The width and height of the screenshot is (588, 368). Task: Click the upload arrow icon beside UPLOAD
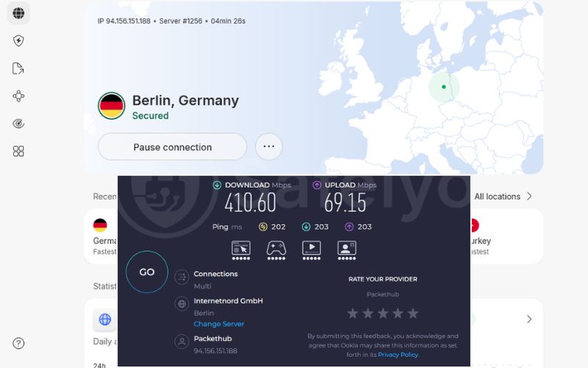click(x=317, y=185)
